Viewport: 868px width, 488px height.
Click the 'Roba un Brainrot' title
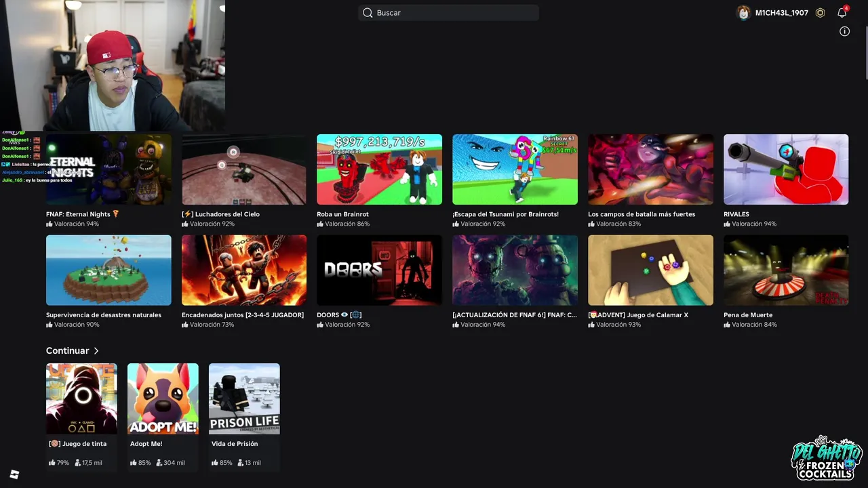[x=342, y=214]
